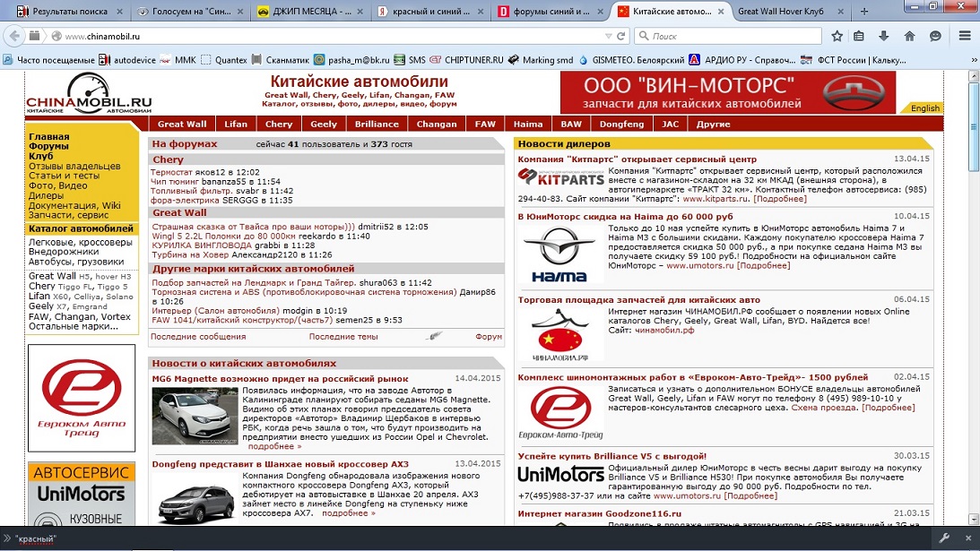Image resolution: width=980 pixels, height=551 pixels.
Task: Open the autodevice bookmark
Action: [127, 60]
